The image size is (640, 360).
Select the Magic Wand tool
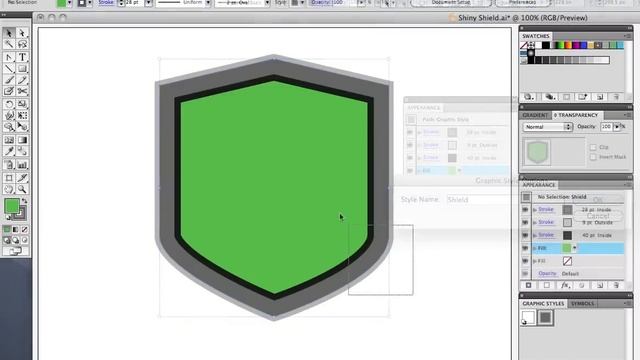(9, 44)
